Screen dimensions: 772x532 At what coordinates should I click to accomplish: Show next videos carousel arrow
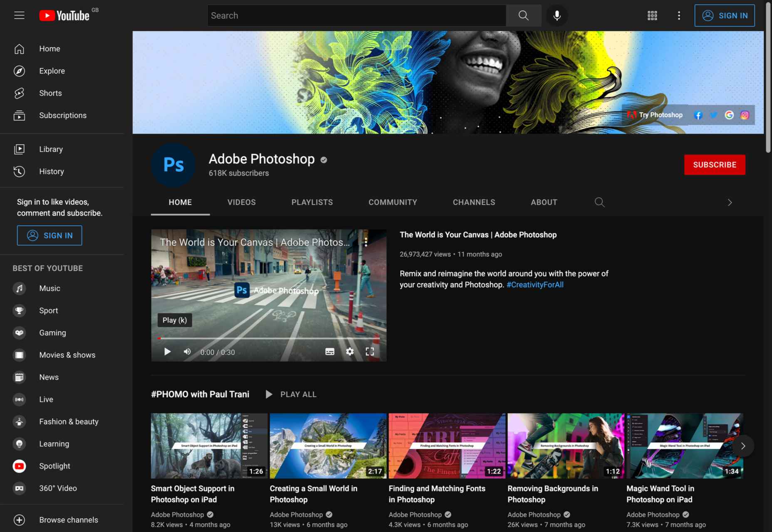[x=743, y=446]
